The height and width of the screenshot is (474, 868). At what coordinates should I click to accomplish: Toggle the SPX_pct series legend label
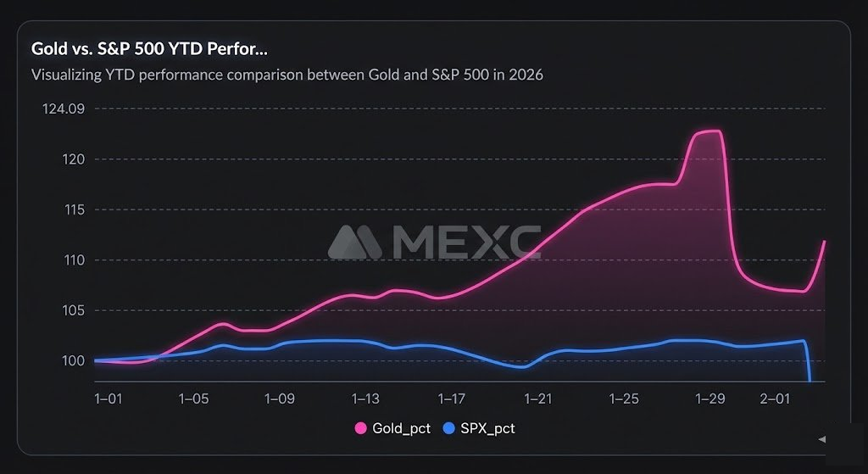pyautogui.click(x=487, y=428)
